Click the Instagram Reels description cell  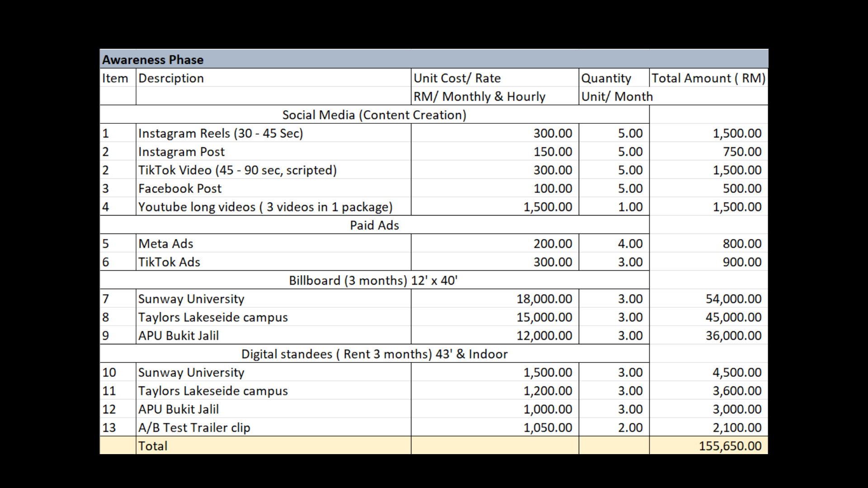point(274,133)
